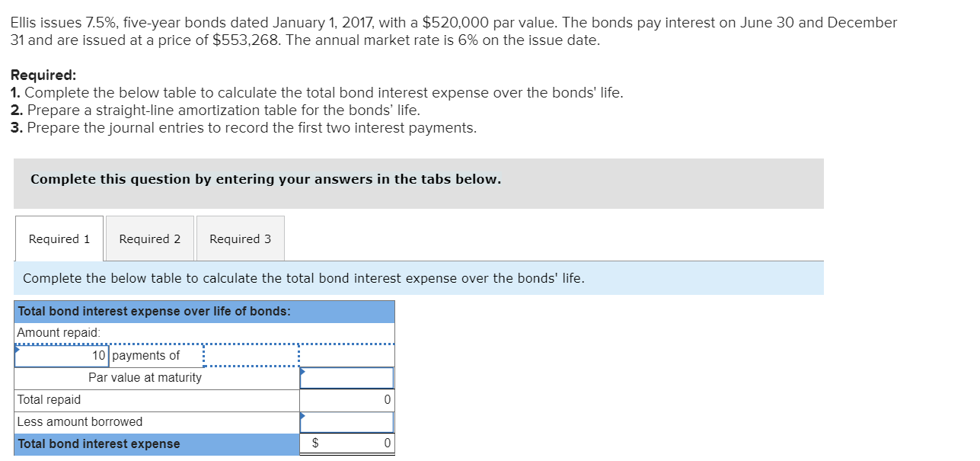
Task: Click the Less amount borrowed entry field
Action: pyautogui.click(x=348, y=421)
